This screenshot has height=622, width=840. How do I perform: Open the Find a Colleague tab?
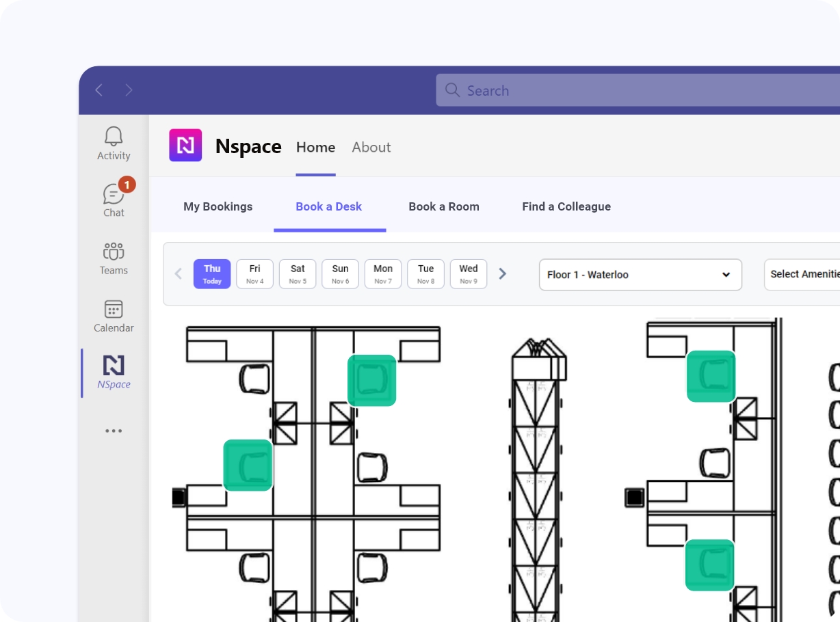click(566, 206)
